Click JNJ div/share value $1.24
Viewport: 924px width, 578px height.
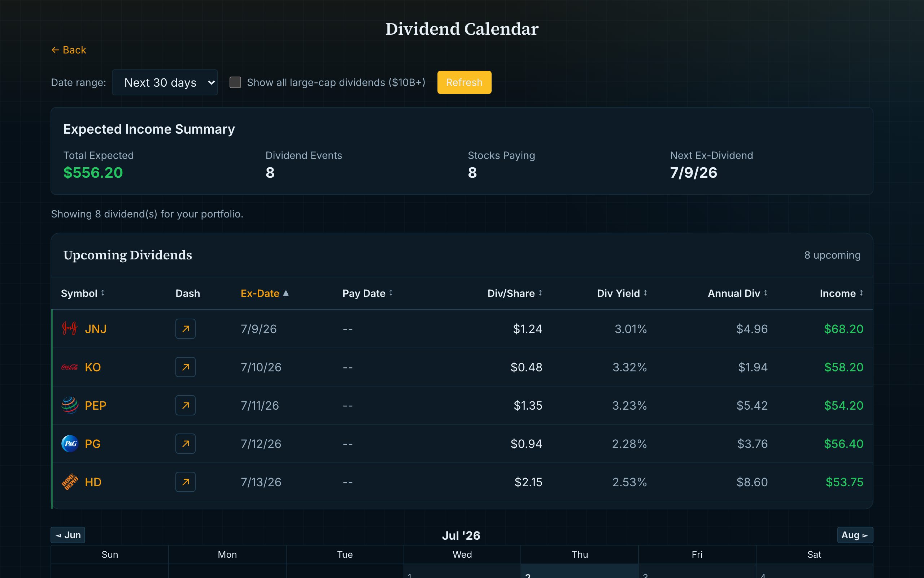pos(527,329)
